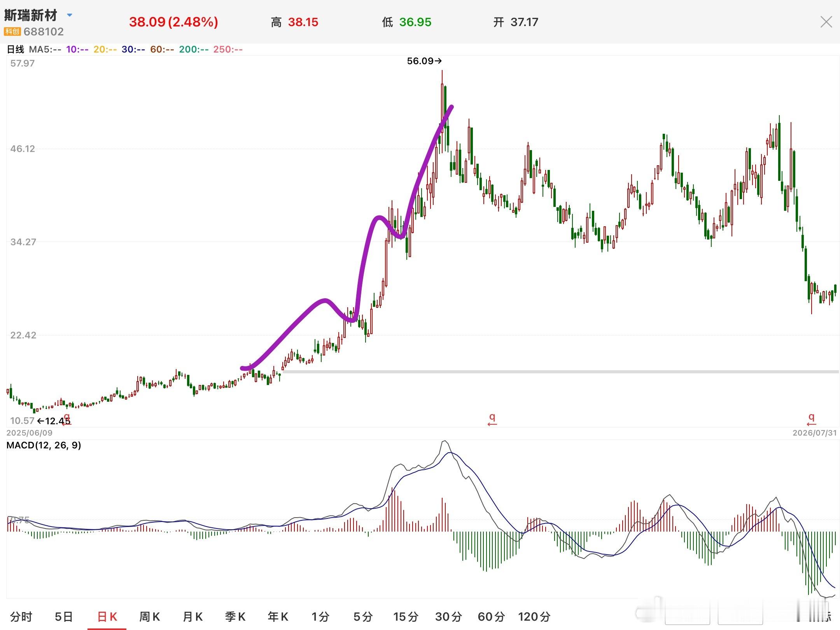Screen dimensions: 840x630
Task: Tap the 10.57 price axis label
Action: 22,421
